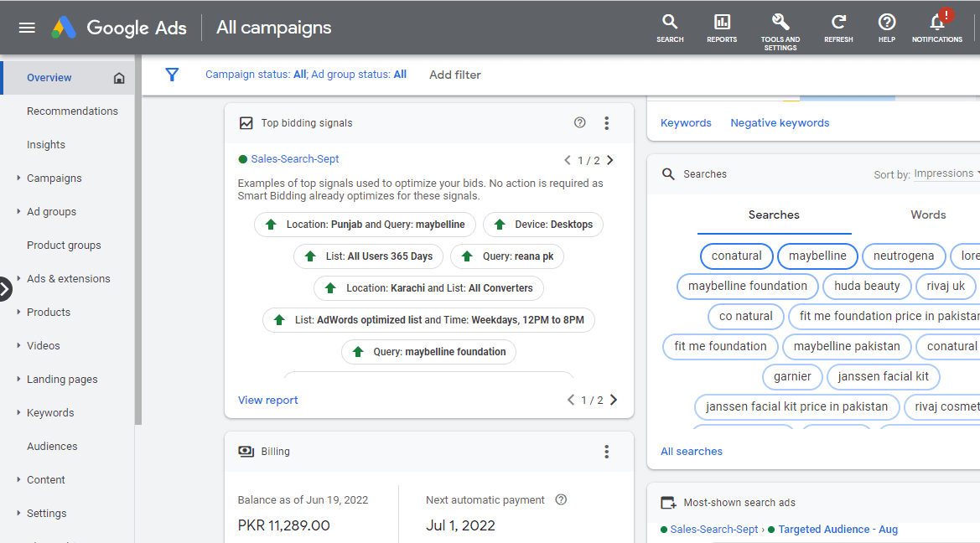Switch to the Searches tab

tap(774, 215)
